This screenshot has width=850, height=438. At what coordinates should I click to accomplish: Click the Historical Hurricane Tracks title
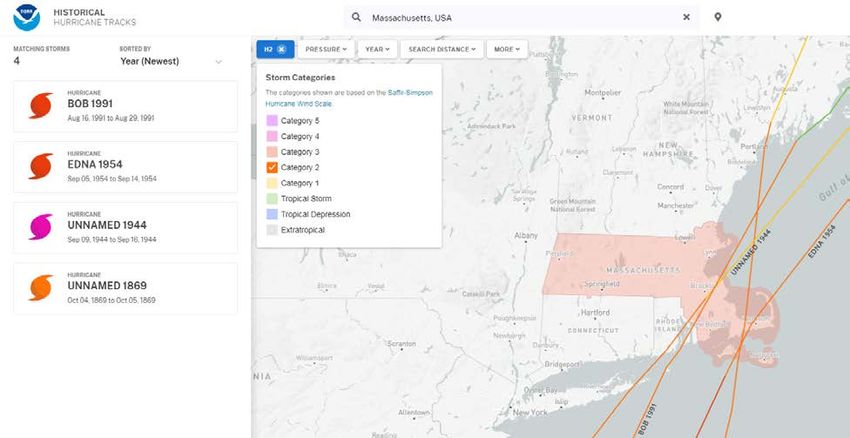point(94,17)
